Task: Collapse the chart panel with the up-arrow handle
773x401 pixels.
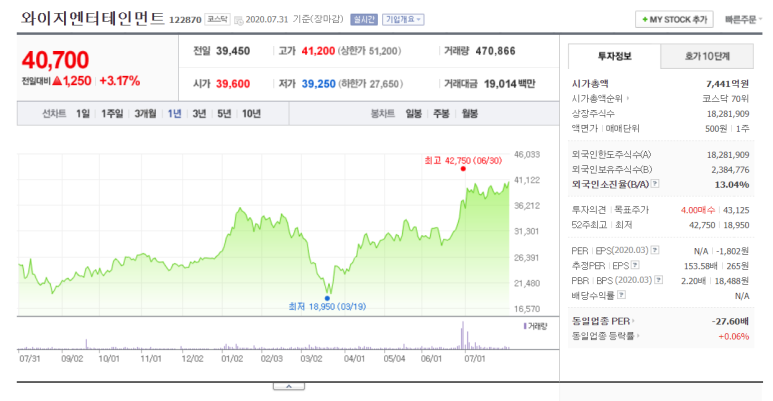Action: [289, 386]
